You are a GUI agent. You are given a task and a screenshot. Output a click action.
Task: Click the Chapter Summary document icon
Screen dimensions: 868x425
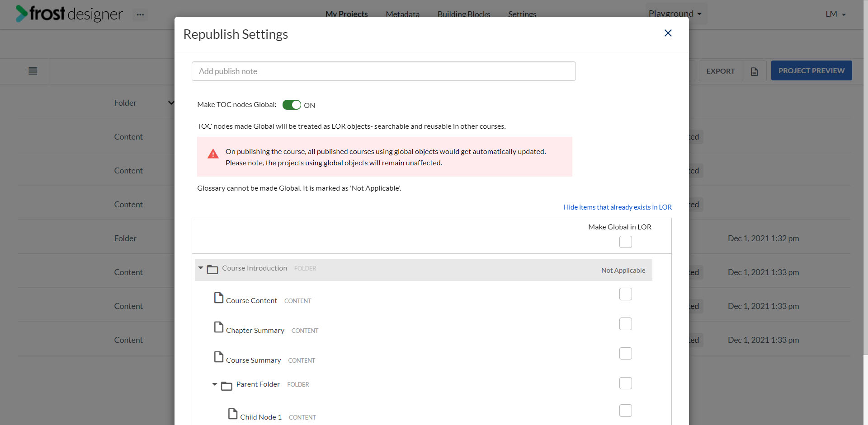(219, 327)
